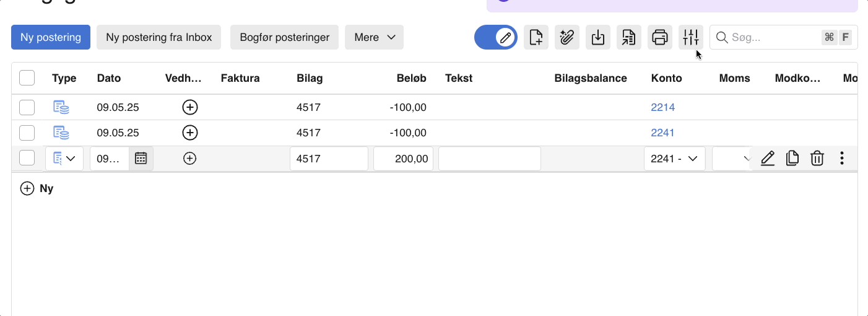Image resolution: width=868 pixels, height=316 pixels.
Task: Click the new document icon in toolbar
Action: click(x=536, y=37)
